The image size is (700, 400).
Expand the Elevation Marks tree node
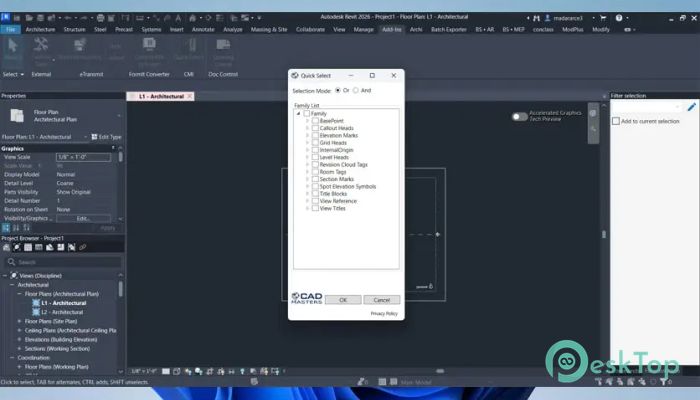coord(308,135)
